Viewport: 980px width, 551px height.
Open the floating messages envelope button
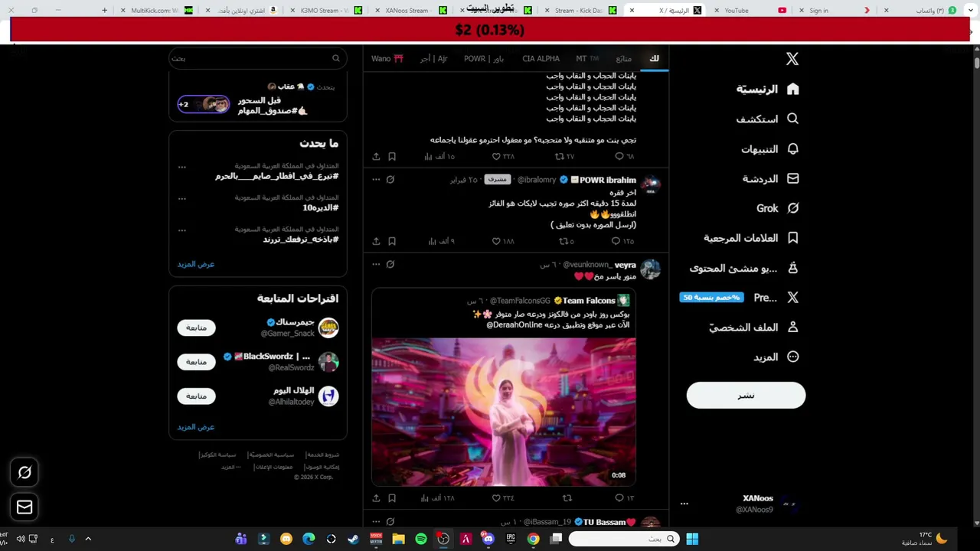(x=24, y=507)
